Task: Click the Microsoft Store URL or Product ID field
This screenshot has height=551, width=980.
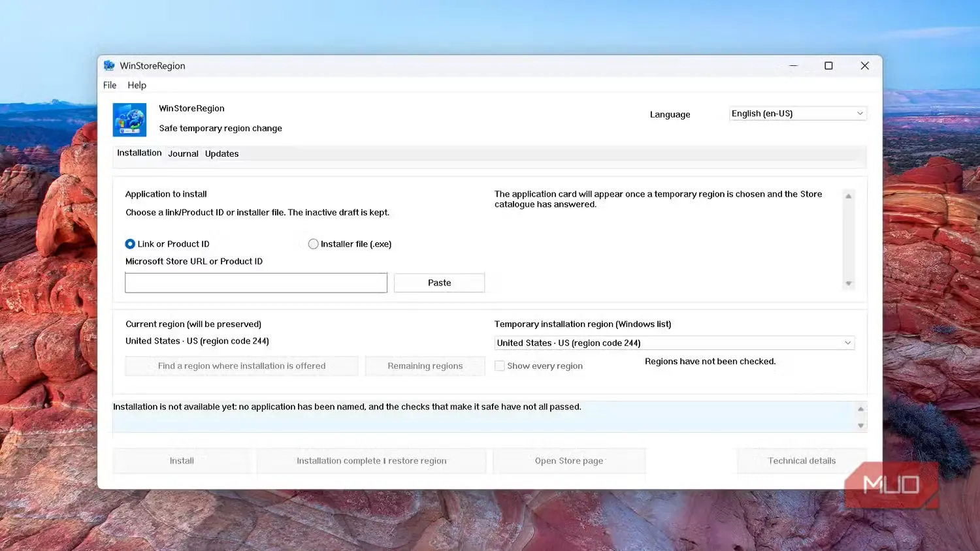Action: pyautogui.click(x=256, y=283)
